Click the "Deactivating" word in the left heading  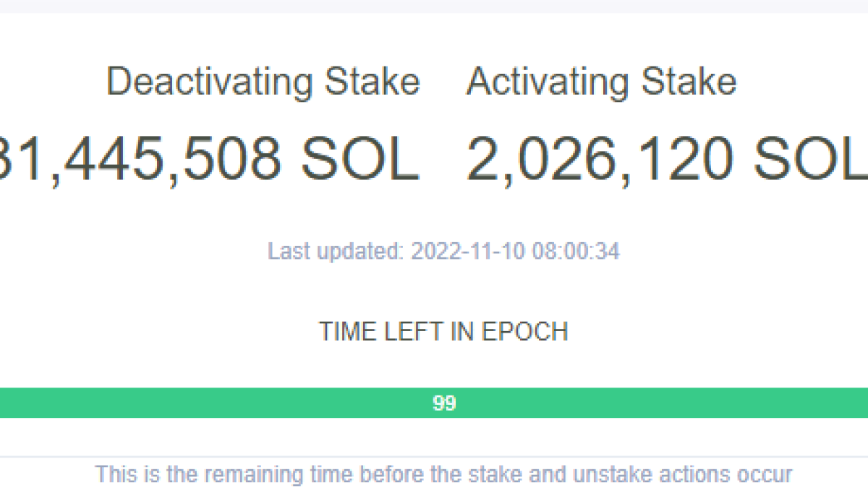coord(210,81)
